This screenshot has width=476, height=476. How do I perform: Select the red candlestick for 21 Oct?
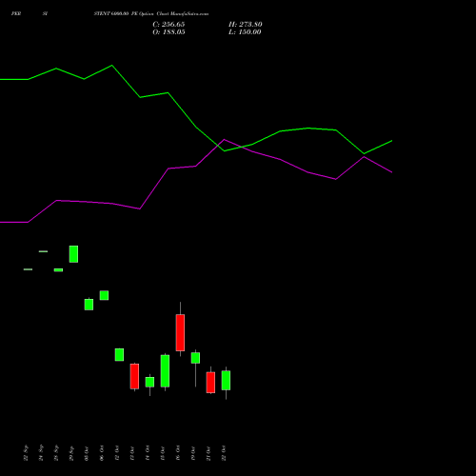[210, 383]
